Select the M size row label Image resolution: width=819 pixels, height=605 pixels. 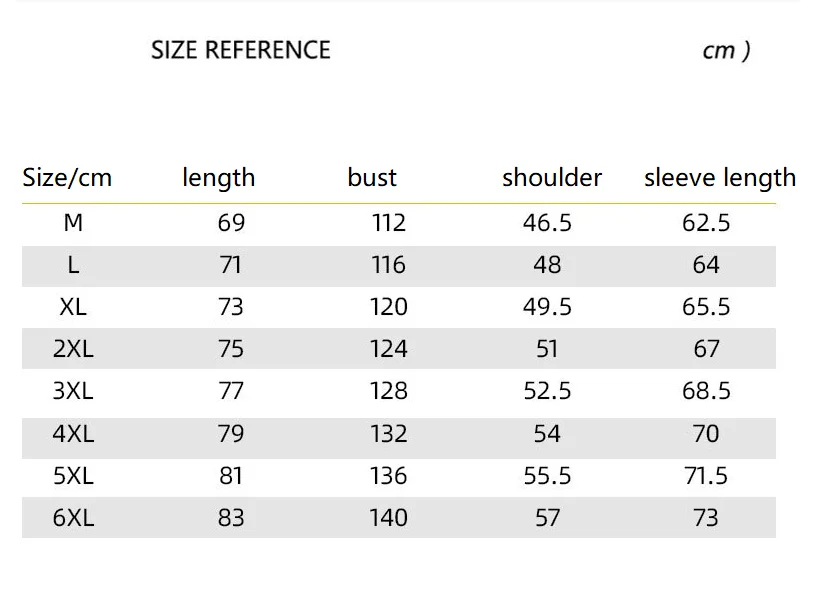(x=73, y=222)
